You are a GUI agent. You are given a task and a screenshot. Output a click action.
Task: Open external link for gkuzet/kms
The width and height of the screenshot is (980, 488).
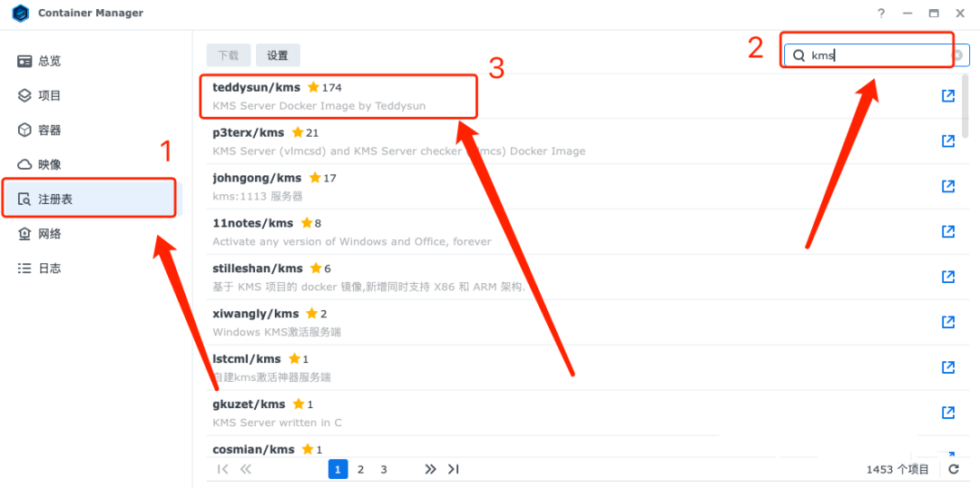(x=948, y=413)
